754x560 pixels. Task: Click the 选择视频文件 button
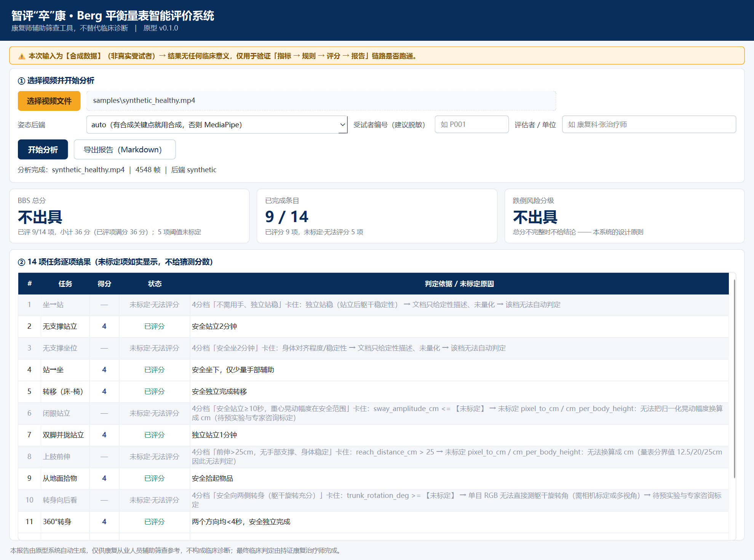(49, 101)
